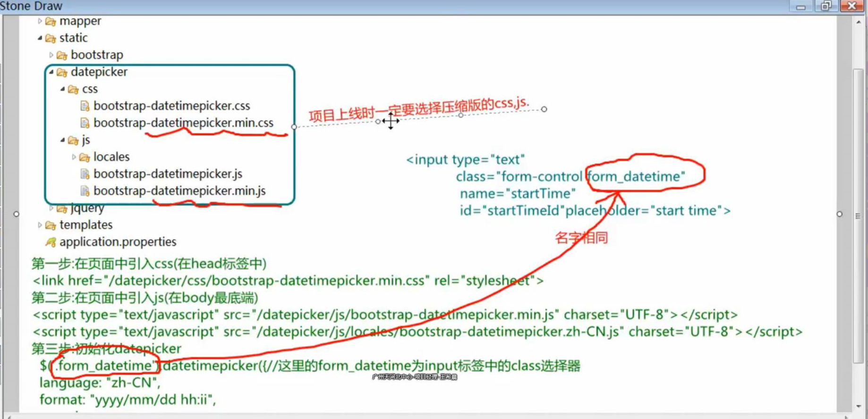
Task: Click the templates folder icon
Action: tap(51, 225)
